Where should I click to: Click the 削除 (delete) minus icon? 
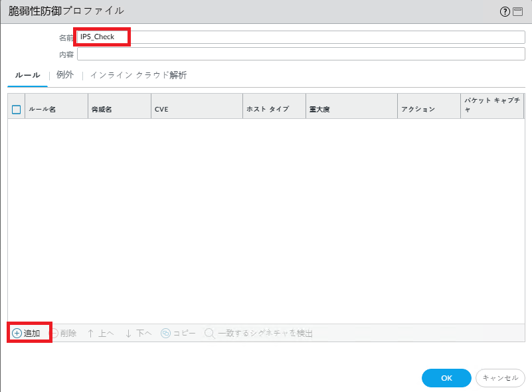(55, 333)
